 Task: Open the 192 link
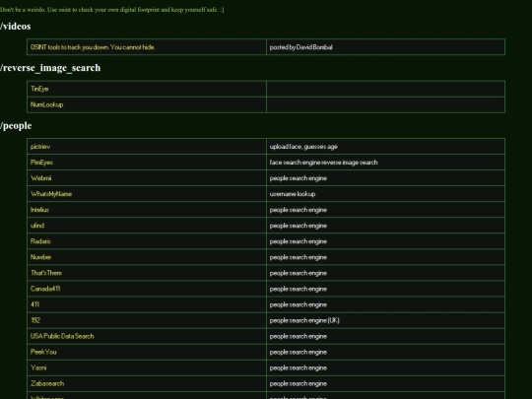35,320
